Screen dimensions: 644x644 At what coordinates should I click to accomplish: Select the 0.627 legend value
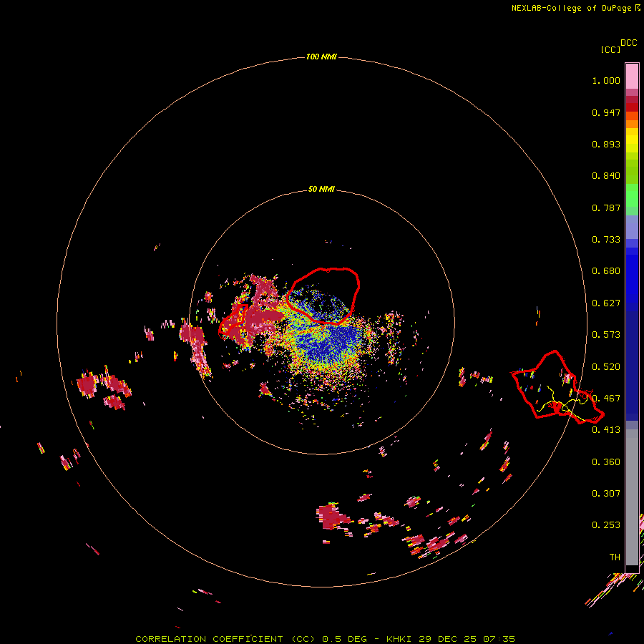[x=606, y=303]
